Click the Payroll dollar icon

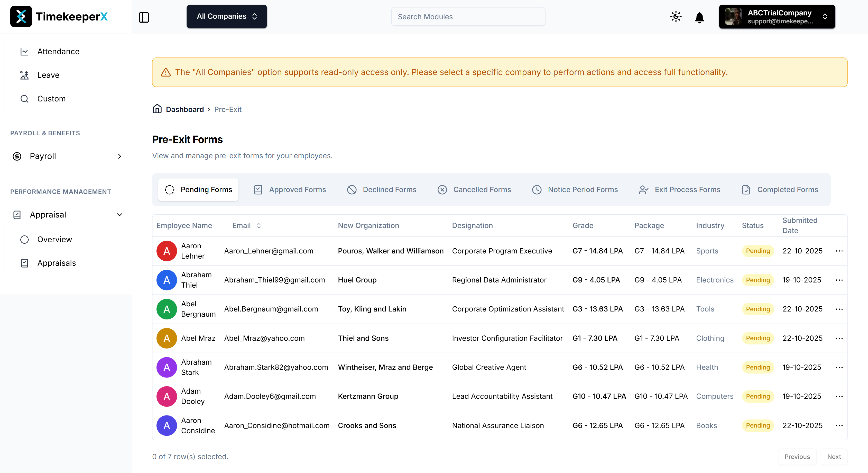17,156
